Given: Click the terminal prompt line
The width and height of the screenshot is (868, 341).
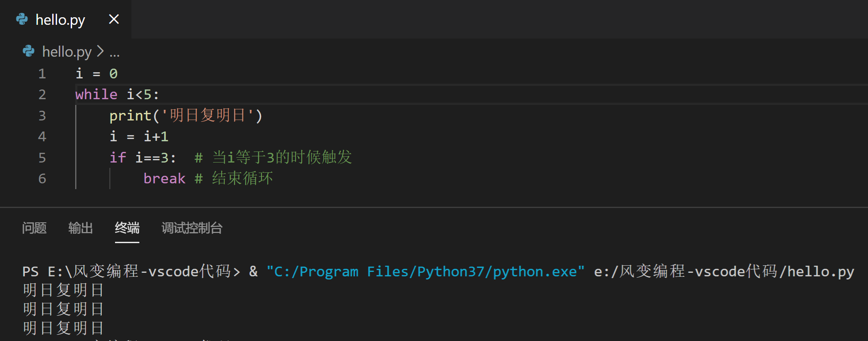Looking at the screenshot, I should coord(438,271).
